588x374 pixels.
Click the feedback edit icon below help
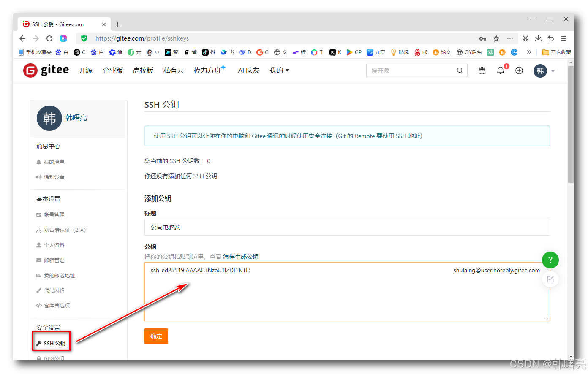[550, 279]
